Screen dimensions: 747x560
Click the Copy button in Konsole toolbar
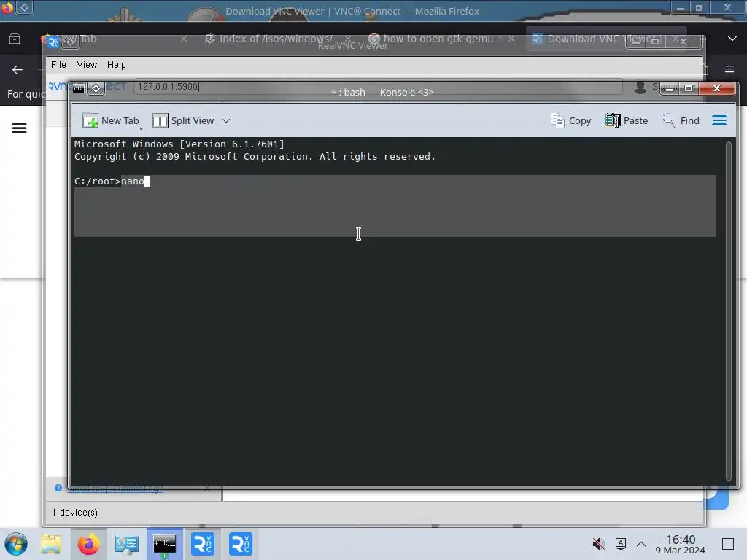(571, 121)
